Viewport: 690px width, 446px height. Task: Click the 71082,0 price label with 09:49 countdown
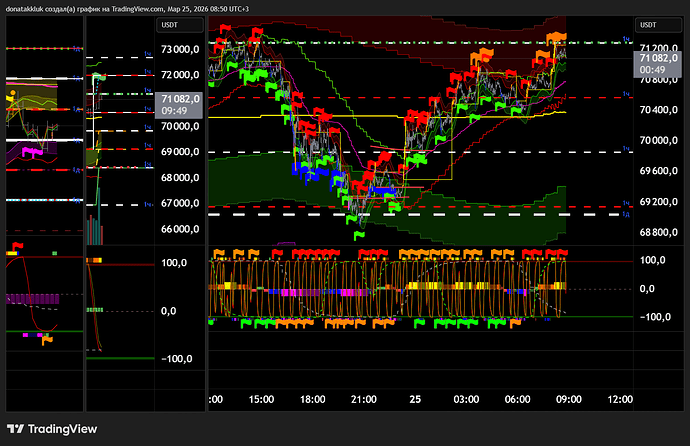coord(180,105)
